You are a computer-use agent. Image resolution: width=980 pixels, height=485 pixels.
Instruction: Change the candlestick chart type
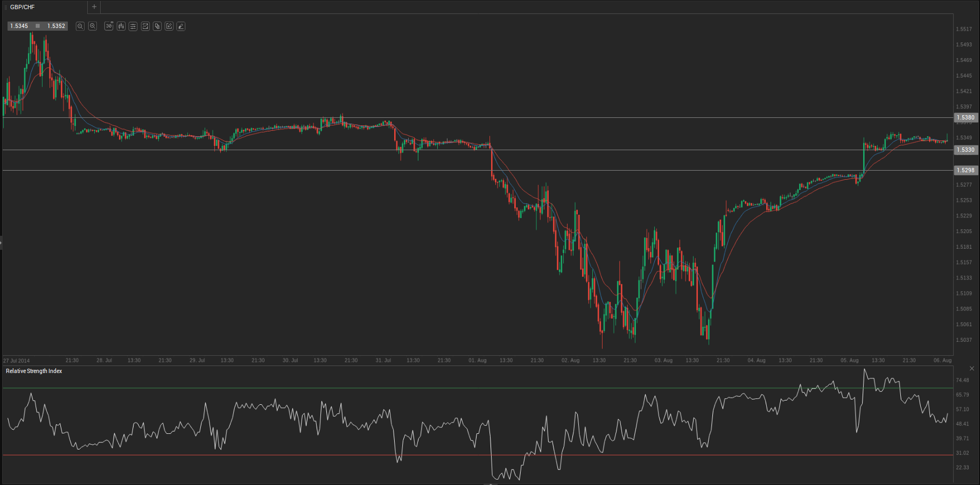tap(121, 26)
